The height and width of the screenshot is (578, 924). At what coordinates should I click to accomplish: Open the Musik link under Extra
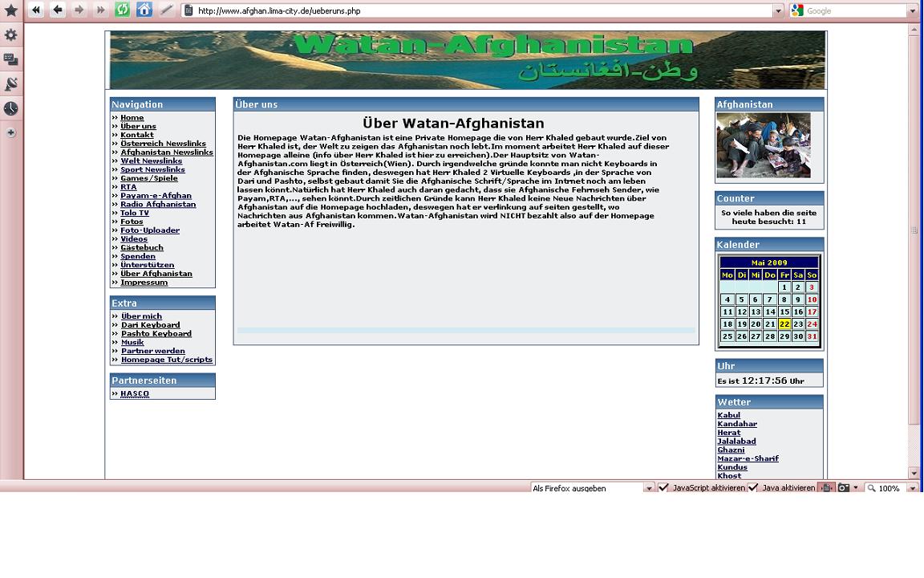pyautogui.click(x=132, y=342)
